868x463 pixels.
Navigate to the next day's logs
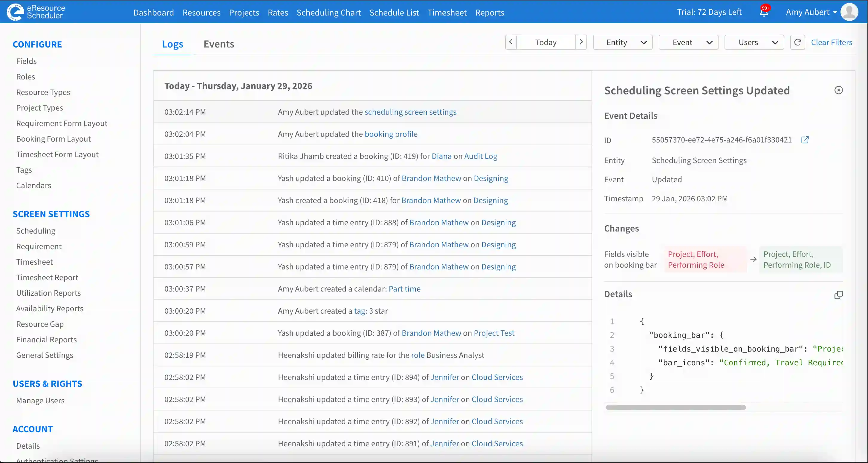(581, 42)
